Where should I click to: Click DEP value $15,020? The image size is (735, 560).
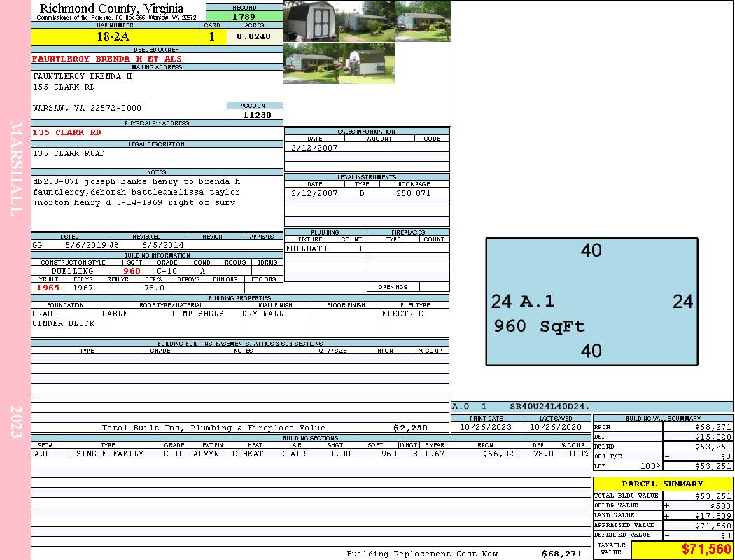click(713, 437)
